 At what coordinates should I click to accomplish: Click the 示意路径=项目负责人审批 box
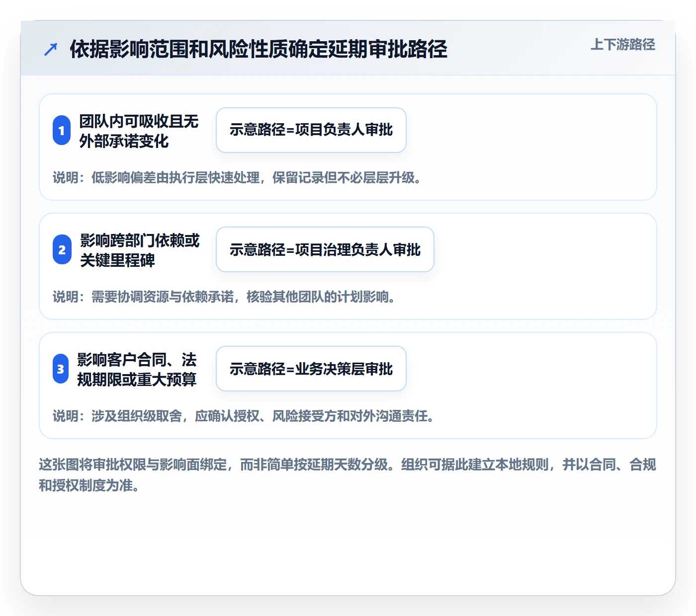pyautogui.click(x=311, y=130)
